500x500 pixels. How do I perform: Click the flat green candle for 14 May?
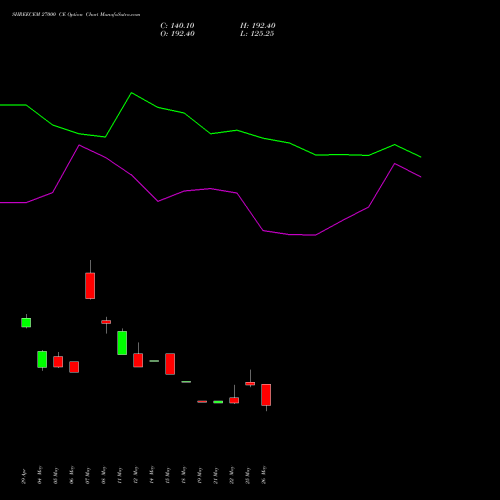[x=154, y=361]
